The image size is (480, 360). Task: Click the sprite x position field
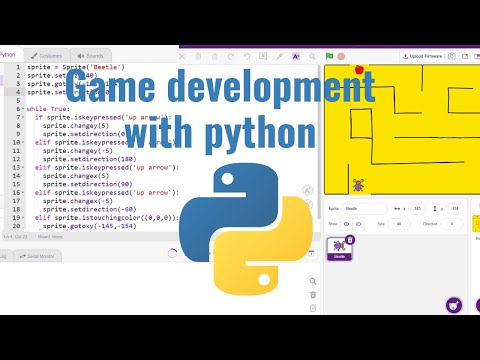(x=417, y=209)
